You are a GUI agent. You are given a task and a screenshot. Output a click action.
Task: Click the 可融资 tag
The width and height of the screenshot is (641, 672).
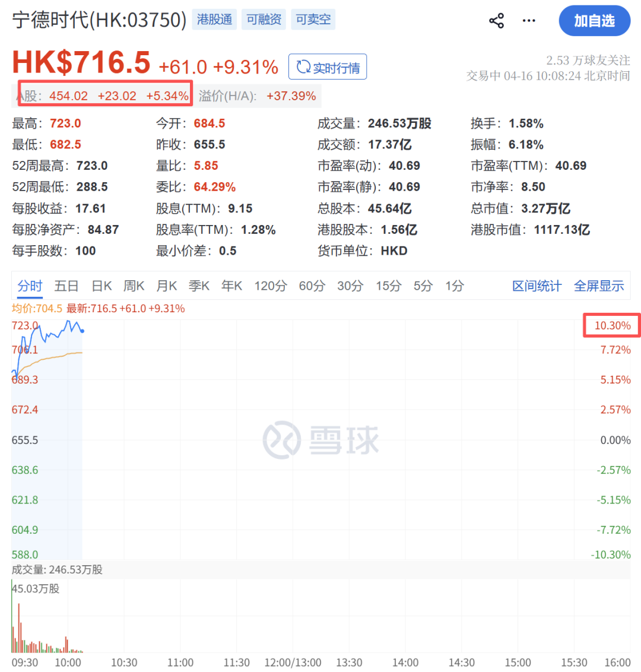click(264, 19)
